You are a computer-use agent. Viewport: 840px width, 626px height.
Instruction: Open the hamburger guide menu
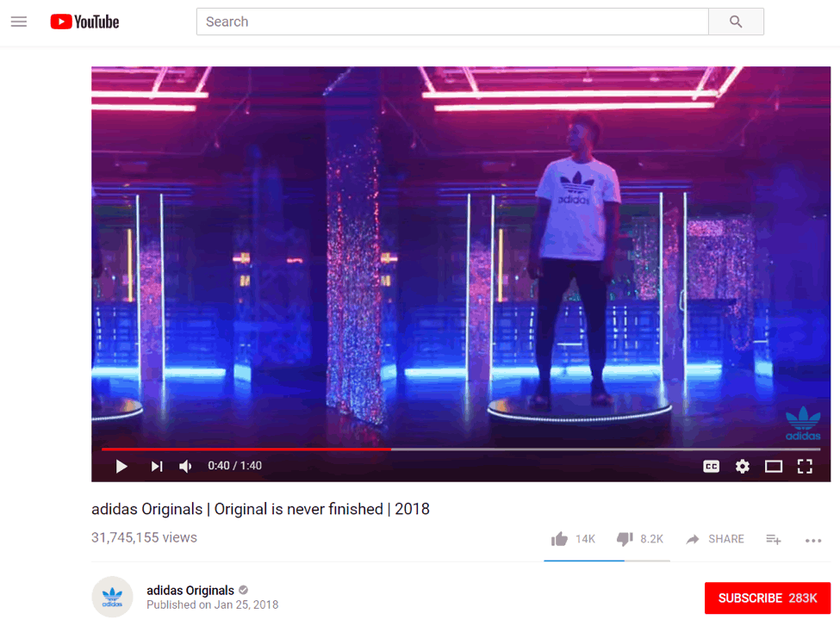[19, 22]
